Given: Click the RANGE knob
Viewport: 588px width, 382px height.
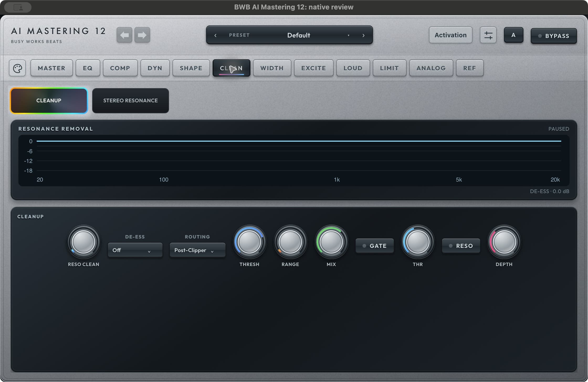Looking at the screenshot, I should (x=290, y=242).
